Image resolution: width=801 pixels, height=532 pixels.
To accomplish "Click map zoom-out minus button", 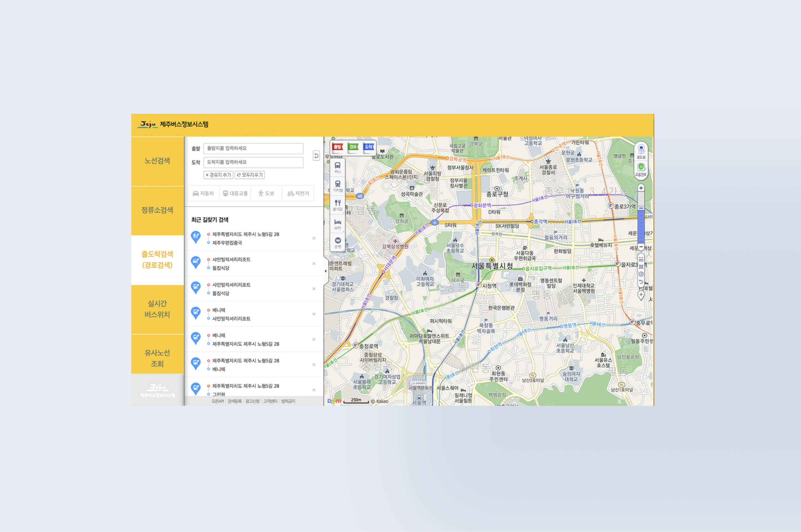I will click(641, 247).
